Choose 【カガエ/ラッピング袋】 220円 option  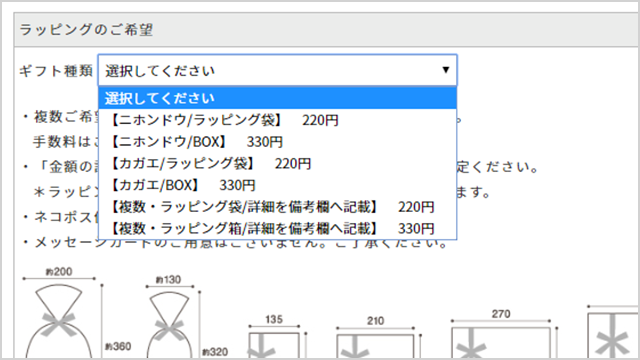[x=277, y=163]
